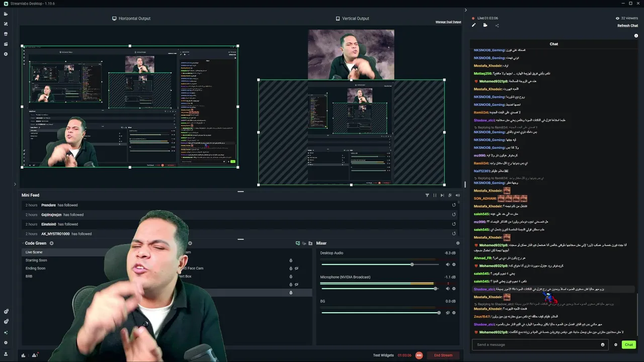Click the REC record button
This screenshot has height=362, width=644.
tap(419, 355)
